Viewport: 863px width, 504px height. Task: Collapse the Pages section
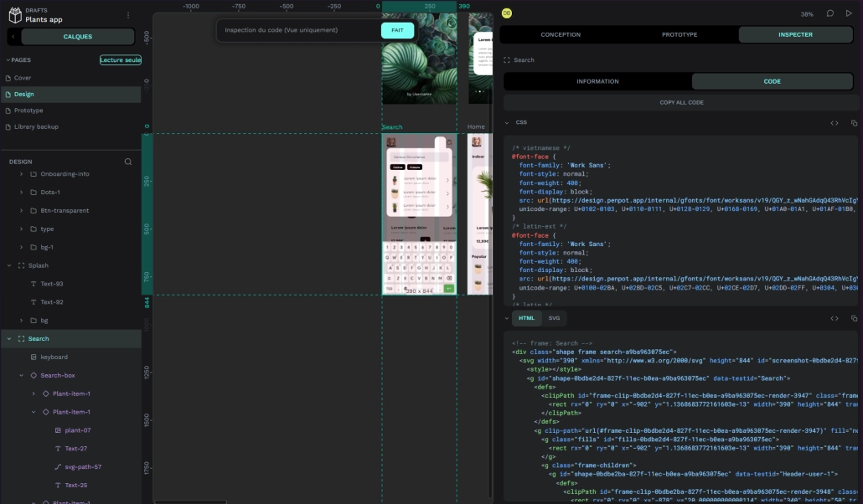[x=8, y=60]
